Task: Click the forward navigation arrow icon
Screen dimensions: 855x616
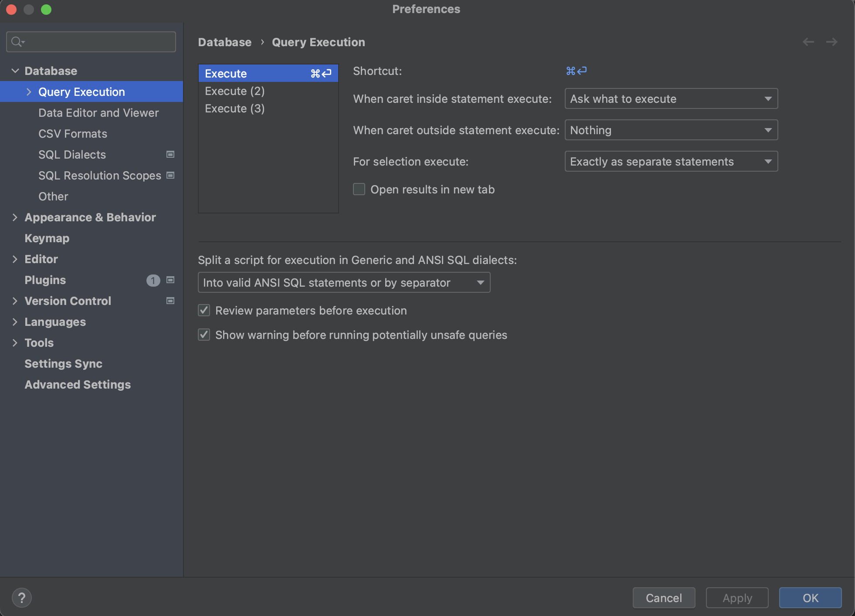Action: (832, 42)
